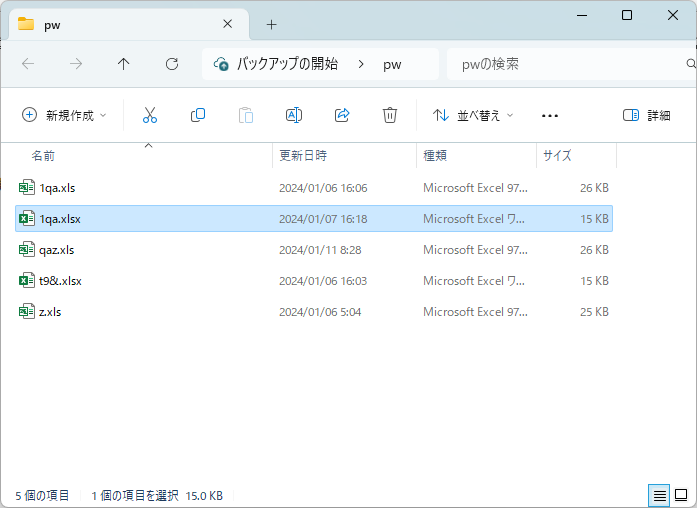Sort files by 更新日時 column header
The image size is (697, 508).
click(x=303, y=156)
